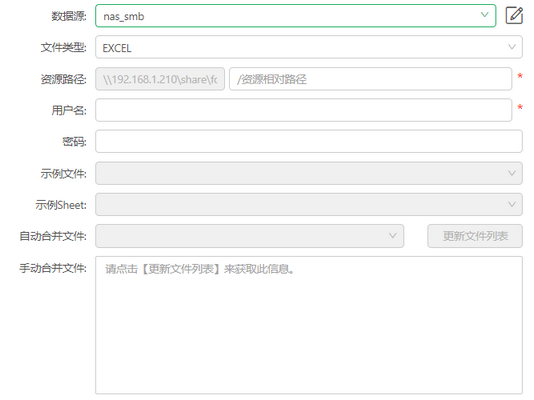Click the 示例文件 label
The width and height of the screenshot is (534, 400).
(x=64, y=174)
